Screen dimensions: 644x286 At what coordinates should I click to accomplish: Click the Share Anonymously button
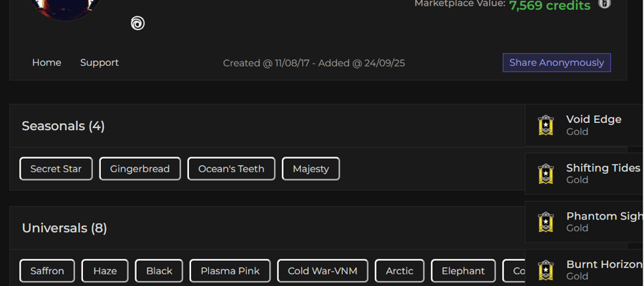557,62
